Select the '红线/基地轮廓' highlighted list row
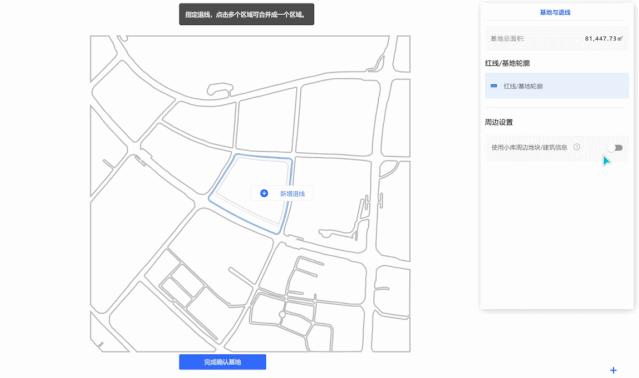Viewport: 639px width, 378px height. click(557, 86)
